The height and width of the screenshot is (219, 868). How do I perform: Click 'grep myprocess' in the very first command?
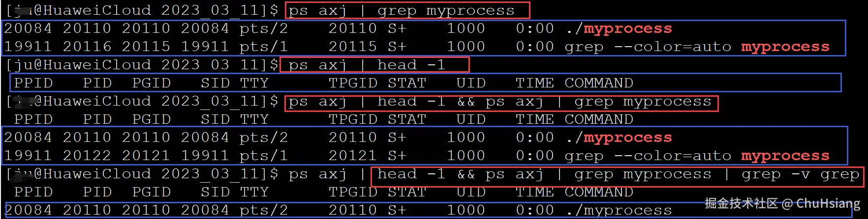(x=446, y=11)
